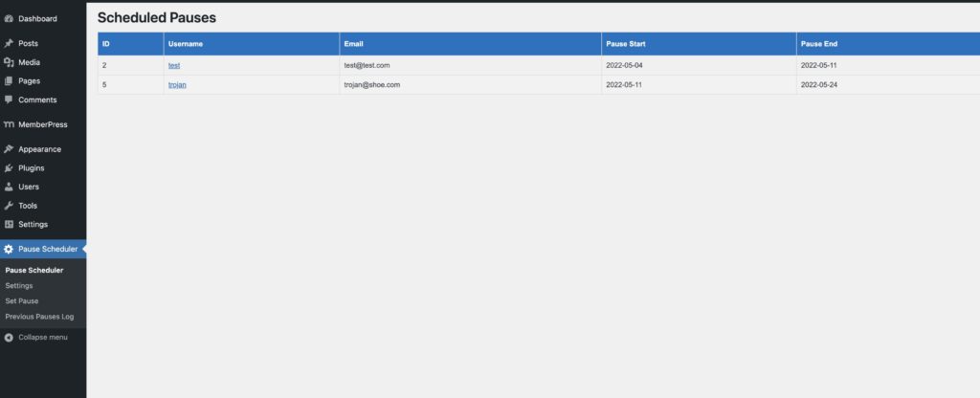The width and height of the screenshot is (980, 398).
Task: Click the Comments speech bubble icon
Action: tap(9, 99)
